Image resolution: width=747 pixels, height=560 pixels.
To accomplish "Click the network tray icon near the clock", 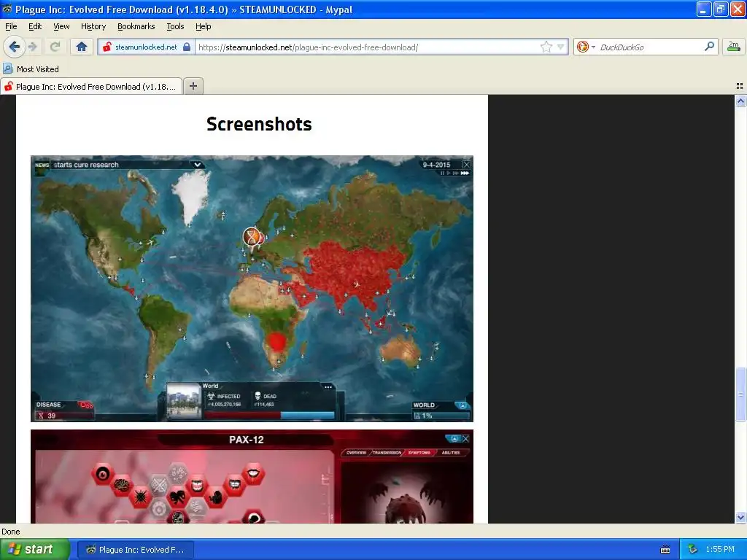I will (693, 550).
